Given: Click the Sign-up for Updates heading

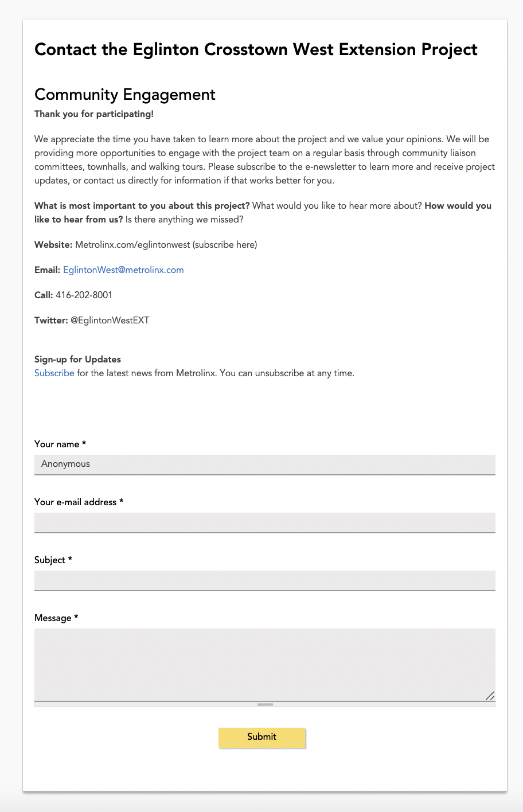Looking at the screenshot, I should 77,360.
